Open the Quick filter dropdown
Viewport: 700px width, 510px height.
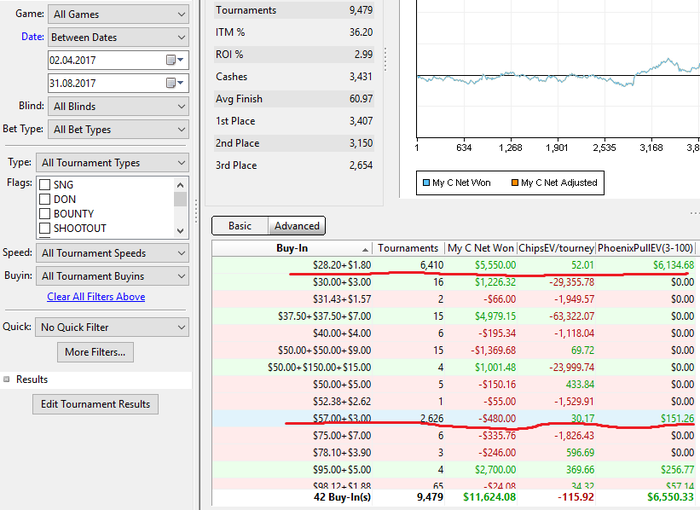tap(112, 327)
